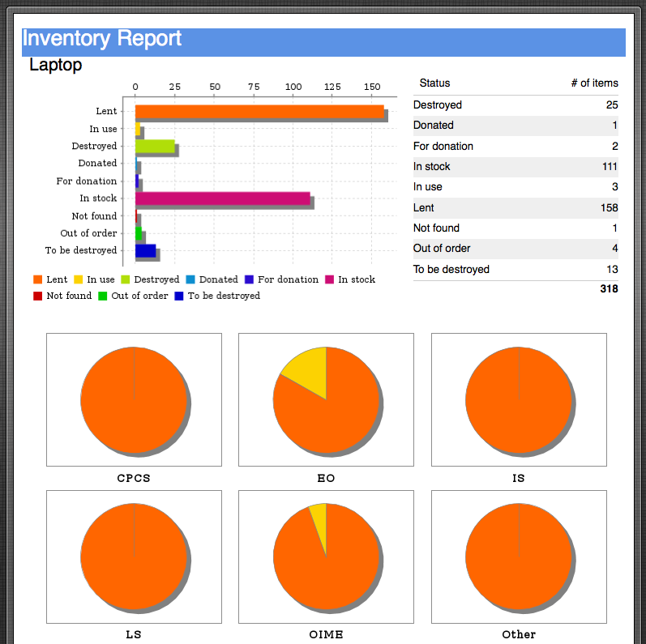The image size is (646, 644).
Task: Click the green Out of order legend swatch
Action: (x=102, y=296)
